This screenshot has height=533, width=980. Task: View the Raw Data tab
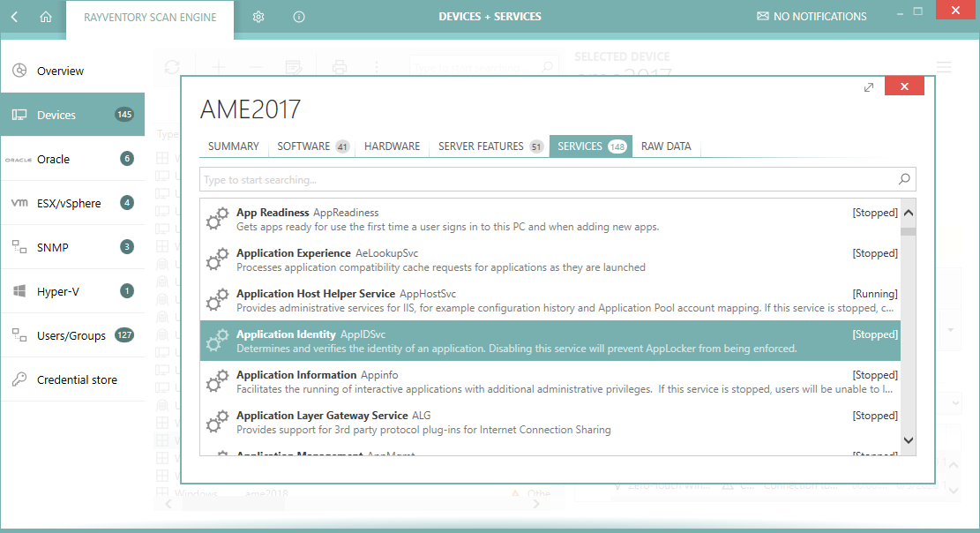tap(666, 146)
